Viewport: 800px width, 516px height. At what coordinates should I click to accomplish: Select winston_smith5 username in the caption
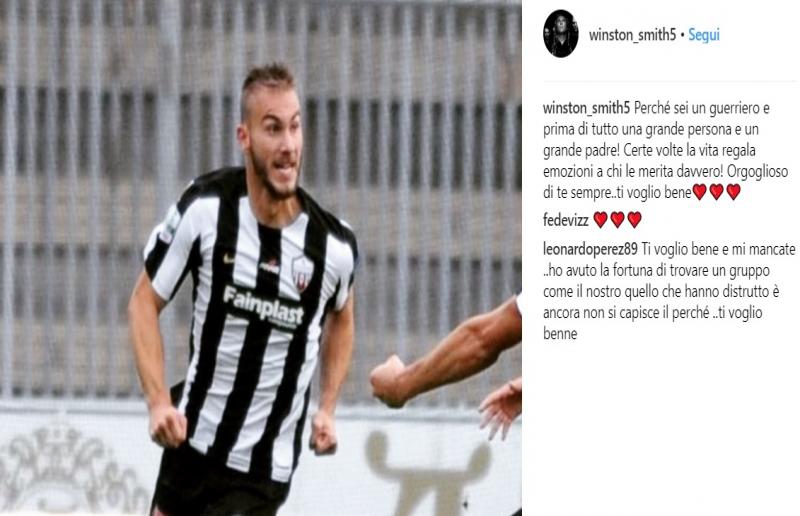click(586, 108)
